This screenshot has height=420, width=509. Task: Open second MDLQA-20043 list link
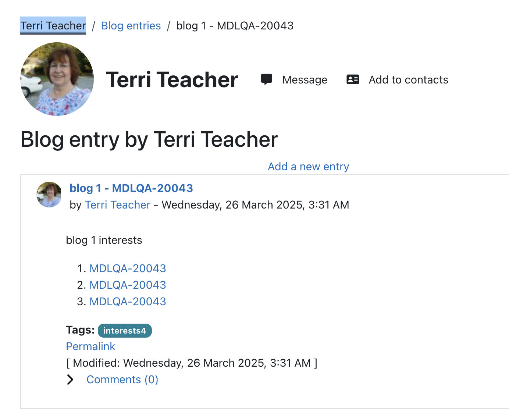[128, 285]
